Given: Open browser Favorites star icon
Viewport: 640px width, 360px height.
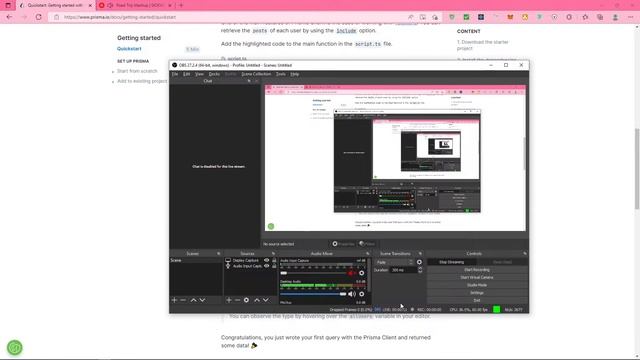Looking at the screenshot, I should click(x=585, y=17).
